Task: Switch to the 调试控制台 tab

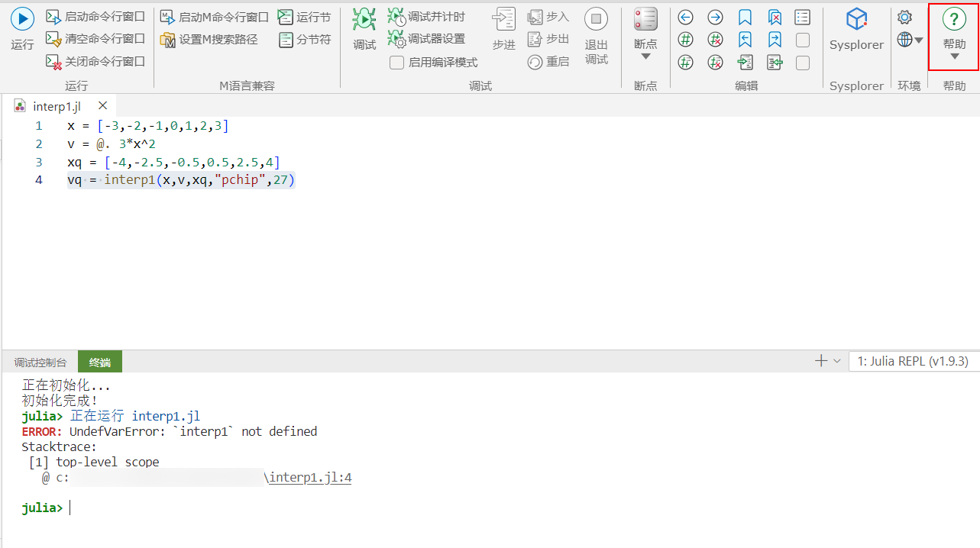Action: tap(40, 363)
